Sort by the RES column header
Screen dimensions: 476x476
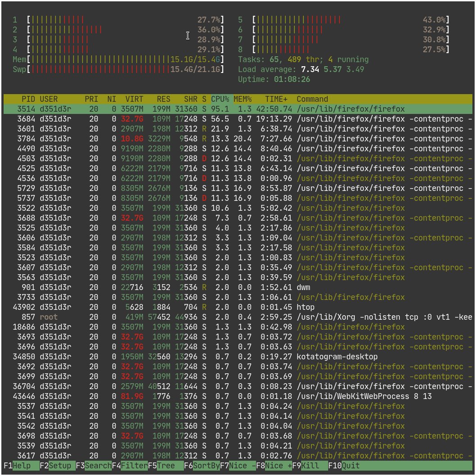(164, 99)
